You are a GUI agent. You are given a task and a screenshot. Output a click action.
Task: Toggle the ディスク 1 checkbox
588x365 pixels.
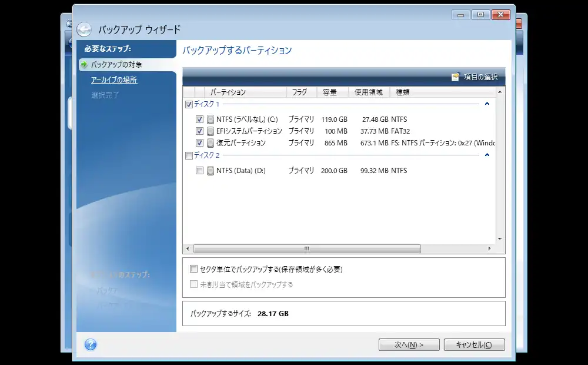click(189, 104)
